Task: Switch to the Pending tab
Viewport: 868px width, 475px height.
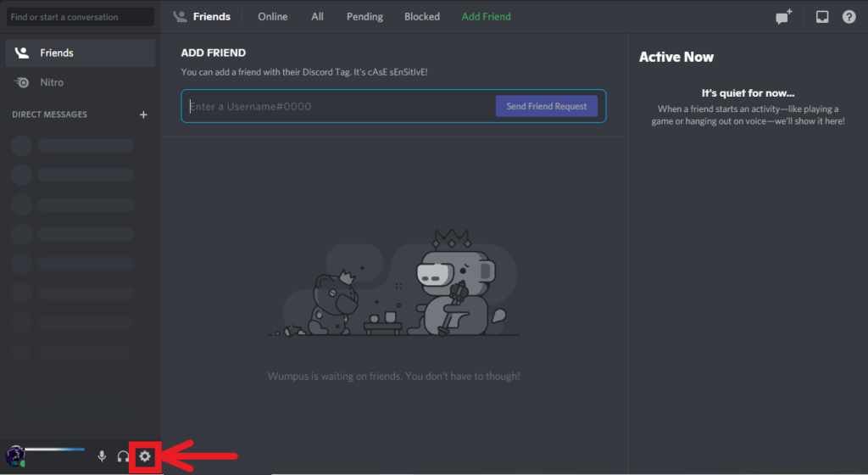Action: coord(364,17)
